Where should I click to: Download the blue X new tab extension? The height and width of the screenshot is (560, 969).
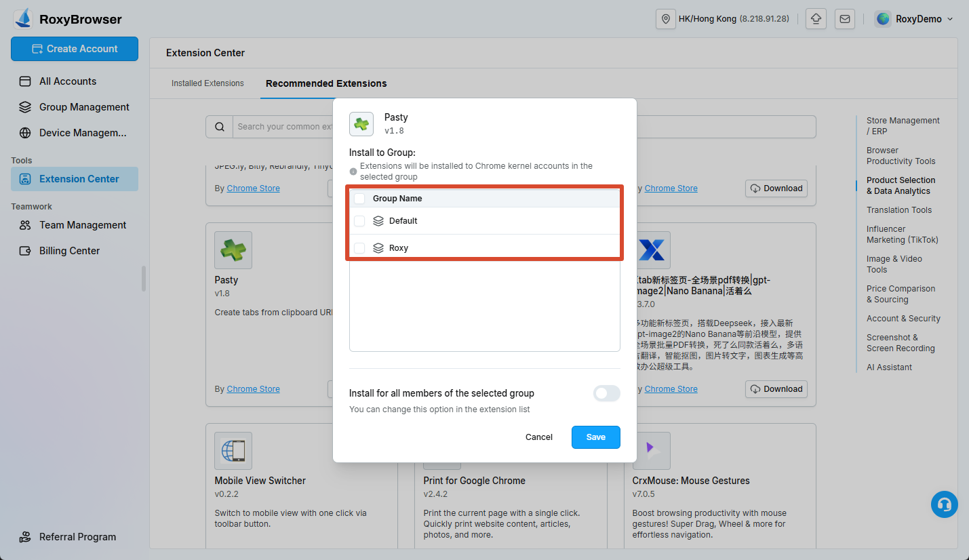click(776, 389)
